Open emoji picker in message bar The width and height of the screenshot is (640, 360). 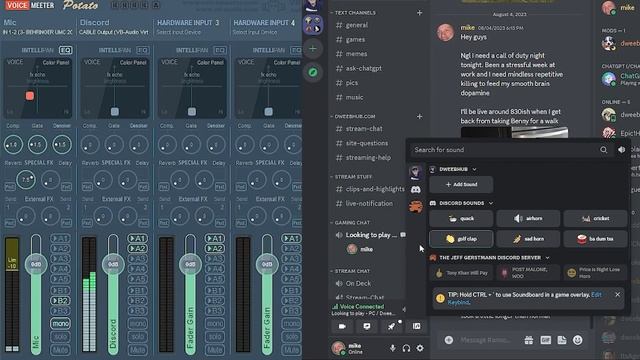(x=578, y=340)
